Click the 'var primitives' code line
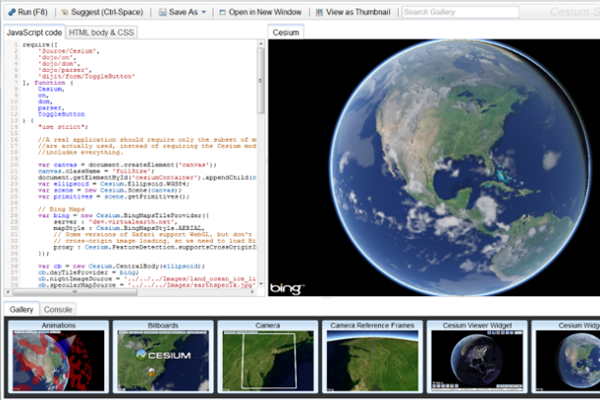Screen dimensions: 600x400 113,197
